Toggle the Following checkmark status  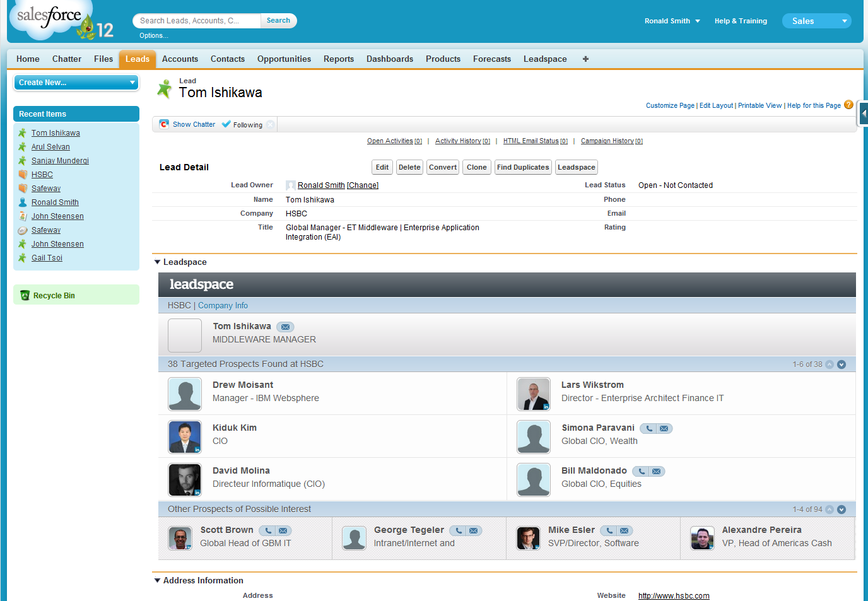pos(226,124)
